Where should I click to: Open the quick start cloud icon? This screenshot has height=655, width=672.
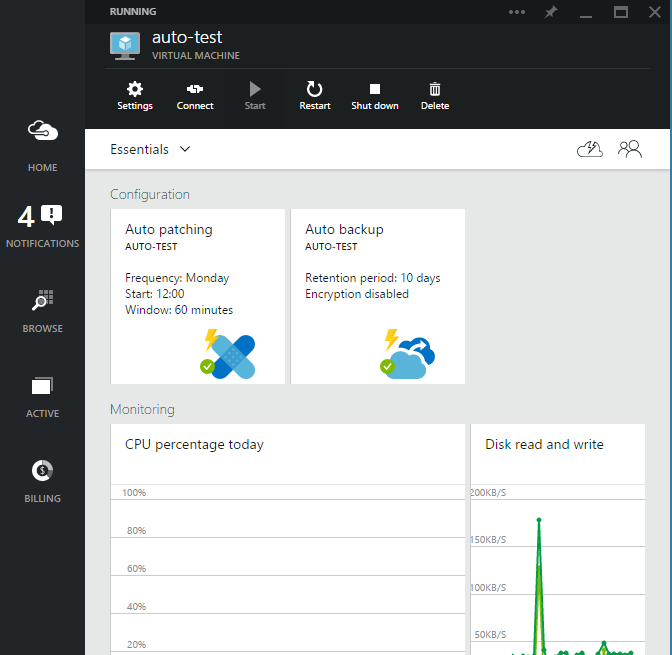pos(590,150)
